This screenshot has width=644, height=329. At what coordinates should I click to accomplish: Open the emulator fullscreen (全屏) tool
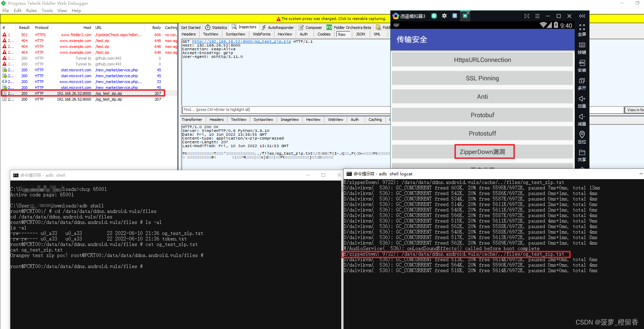pos(582,30)
